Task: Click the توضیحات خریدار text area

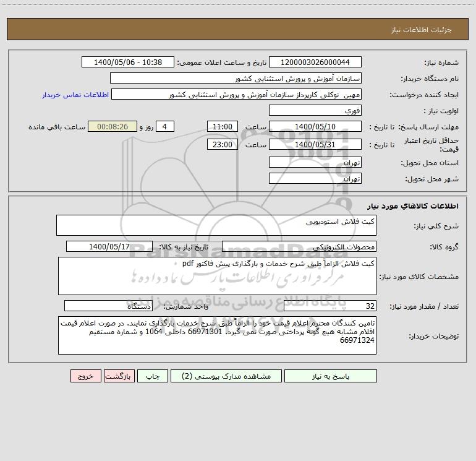Action: tap(217, 335)
